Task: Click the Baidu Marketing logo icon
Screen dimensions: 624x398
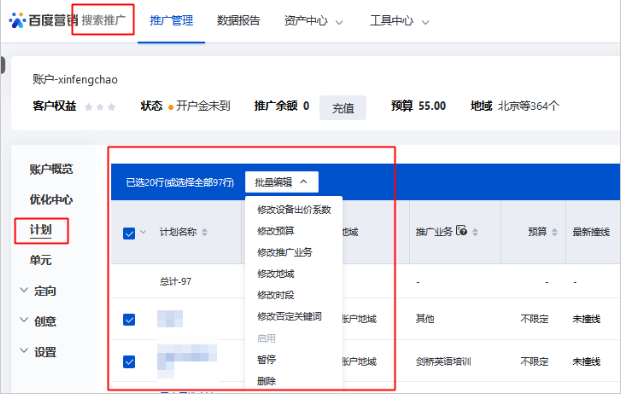Action: click(17, 20)
